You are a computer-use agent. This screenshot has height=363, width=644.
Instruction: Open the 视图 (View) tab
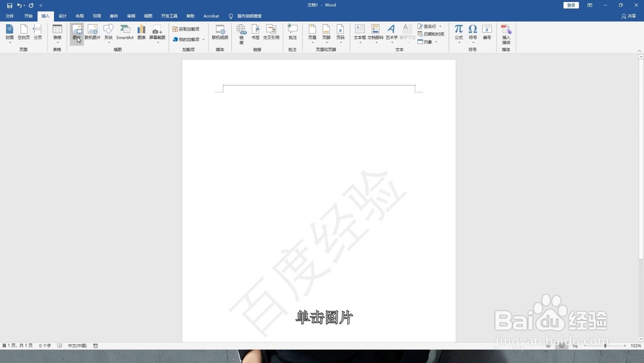148,16
